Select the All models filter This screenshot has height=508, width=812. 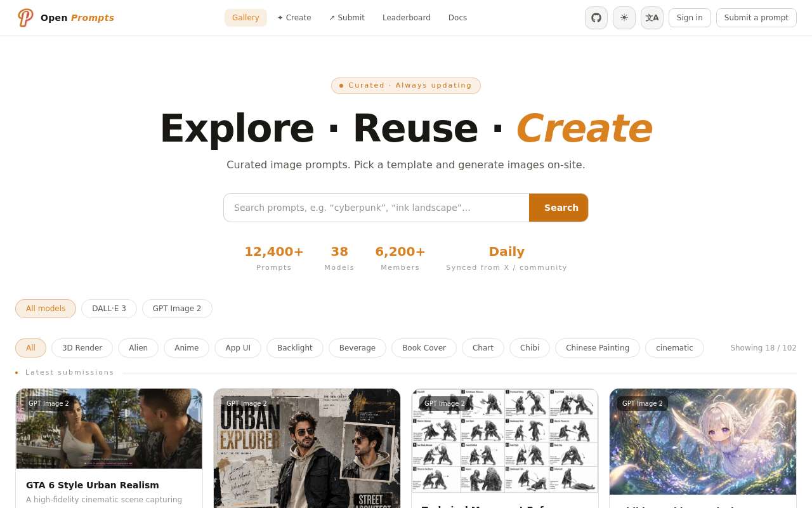[x=46, y=309]
